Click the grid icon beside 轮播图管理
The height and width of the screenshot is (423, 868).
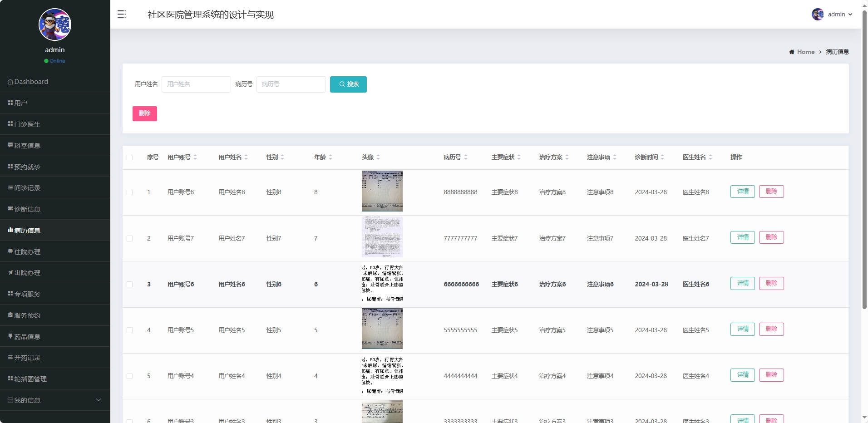click(10, 379)
